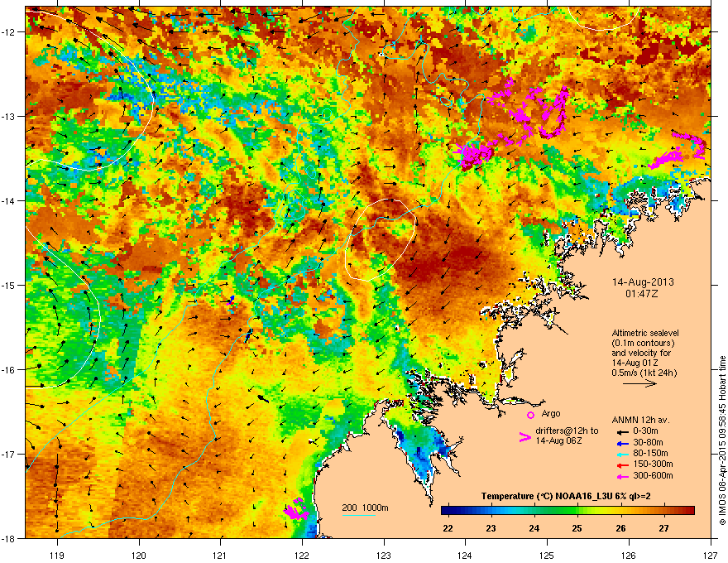Click the green 24.5 section of colorbar
The height and width of the screenshot is (563, 728).
click(556, 511)
